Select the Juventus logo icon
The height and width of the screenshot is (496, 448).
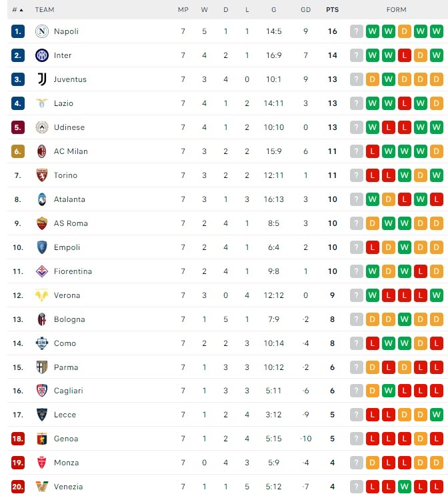point(42,79)
